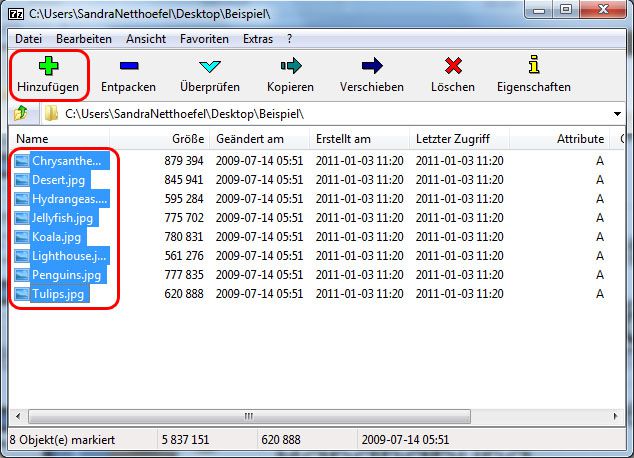Sort by the Attribute column header
Image resolution: width=634 pixels, height=458 pixels.
(x=560, y=139)
